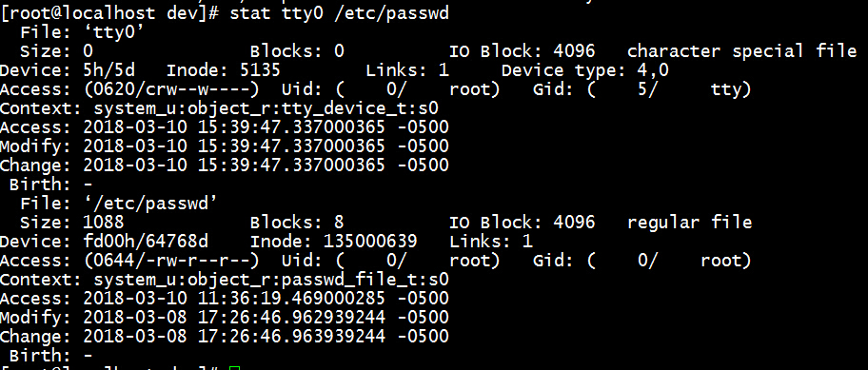Click the 'regular file' text

click(x=690, y=223)
